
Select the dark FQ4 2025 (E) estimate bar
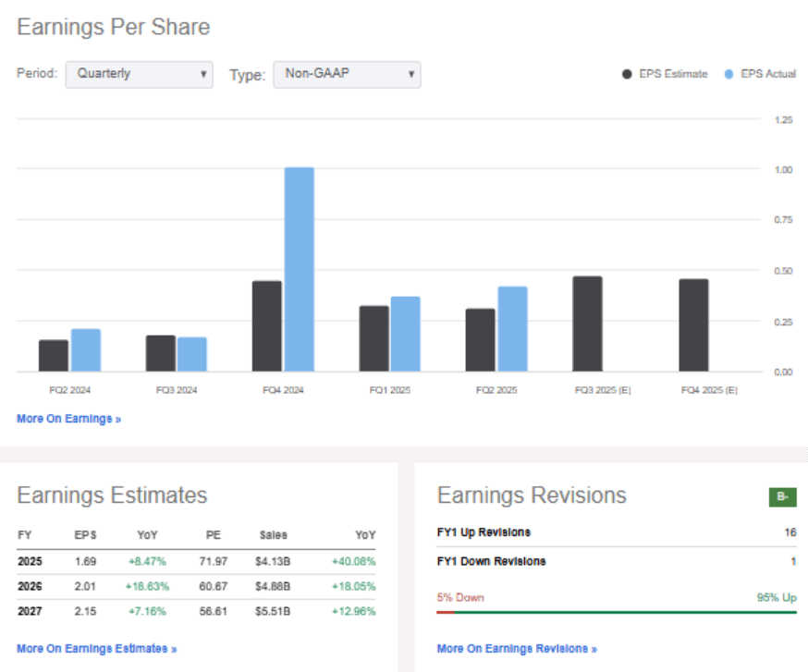click(693, 325)
